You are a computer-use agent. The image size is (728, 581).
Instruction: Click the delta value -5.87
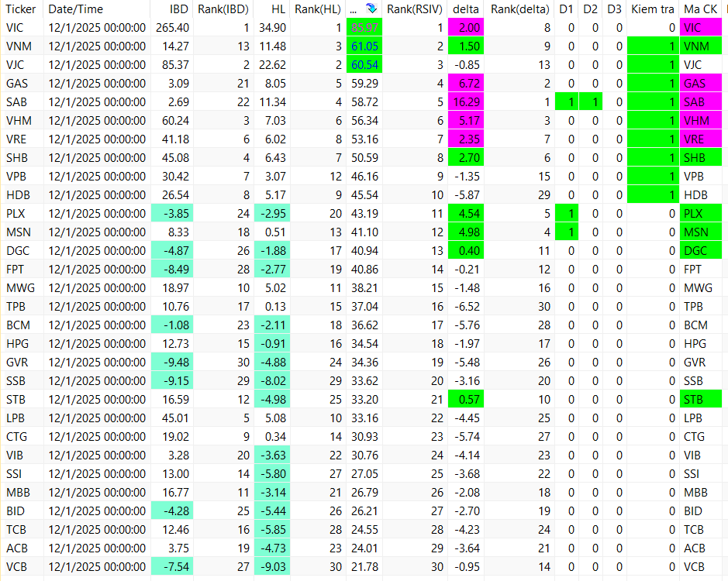[x=467, y=195]
